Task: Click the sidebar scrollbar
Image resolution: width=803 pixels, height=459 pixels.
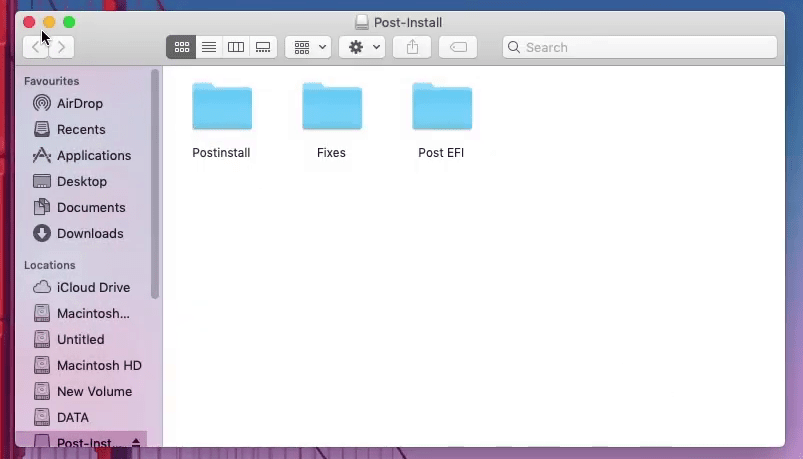Action: point(155,184)
